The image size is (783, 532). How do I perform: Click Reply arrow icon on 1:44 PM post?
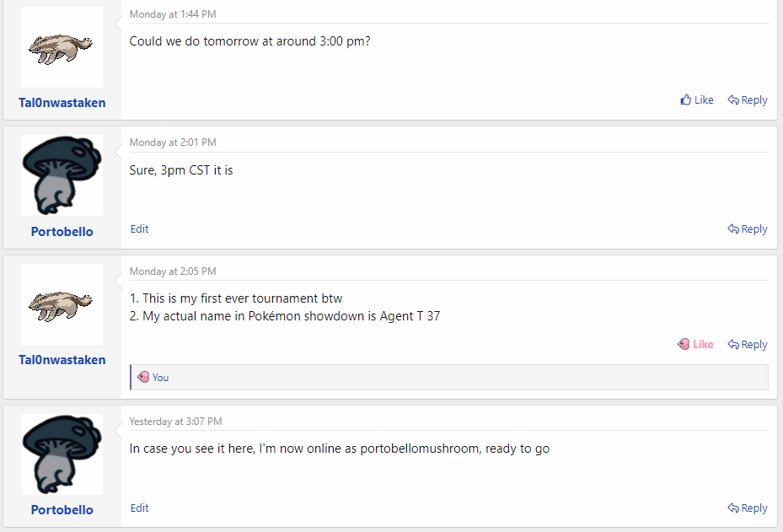click(733, 100)
